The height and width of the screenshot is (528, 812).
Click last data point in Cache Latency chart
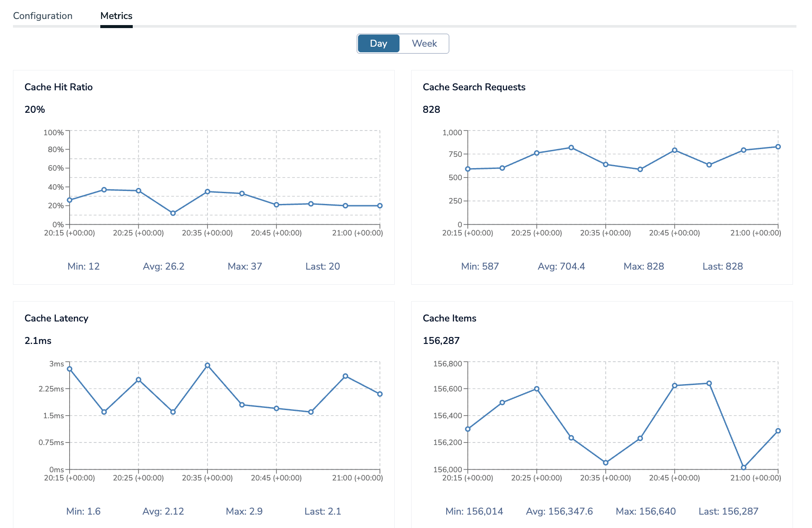380,394
